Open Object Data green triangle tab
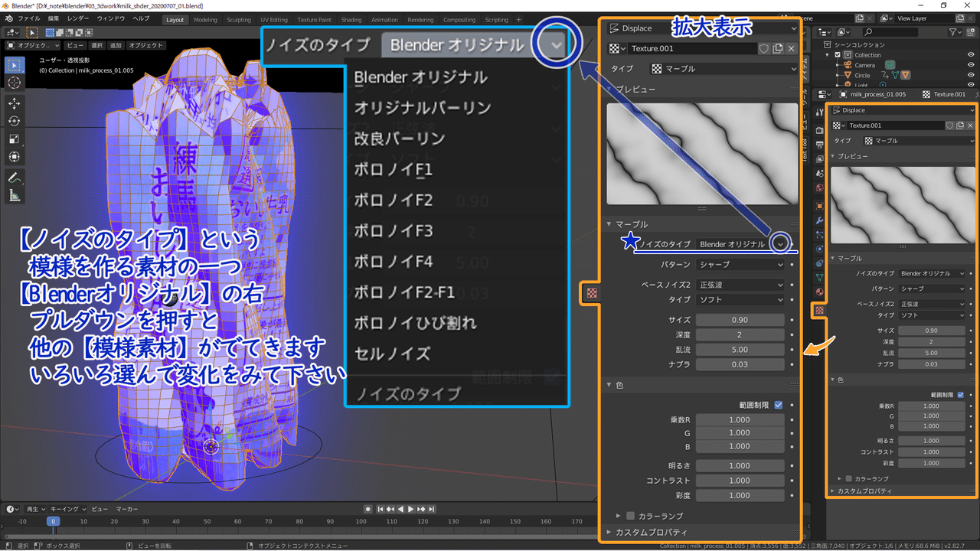Screen dimensions: 980x551 (819, 276)
